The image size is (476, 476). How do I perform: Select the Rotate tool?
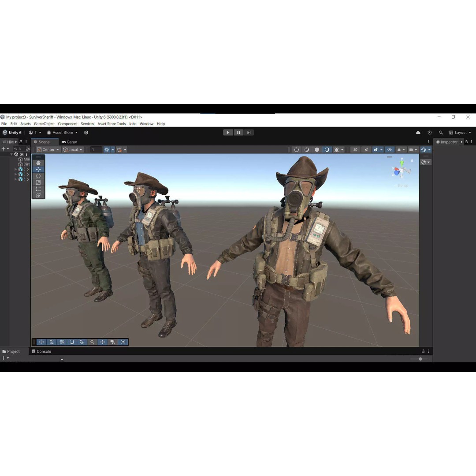[38, 176]
